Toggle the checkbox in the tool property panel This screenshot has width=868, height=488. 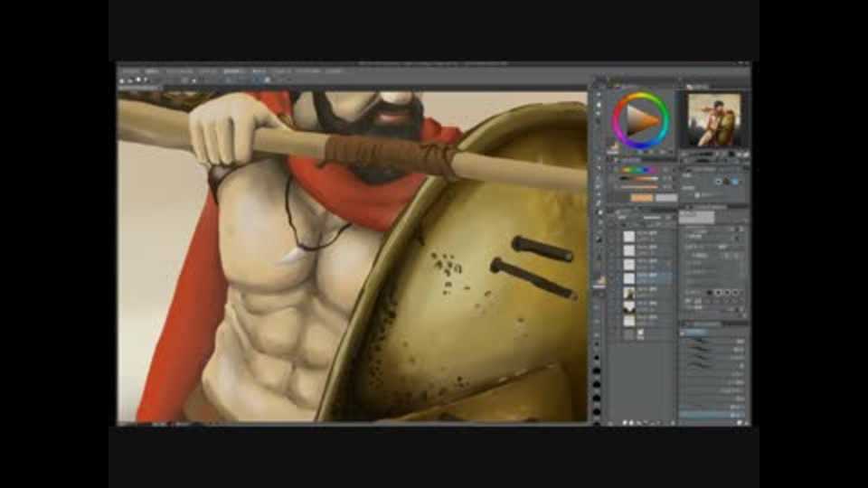point(697,195)
